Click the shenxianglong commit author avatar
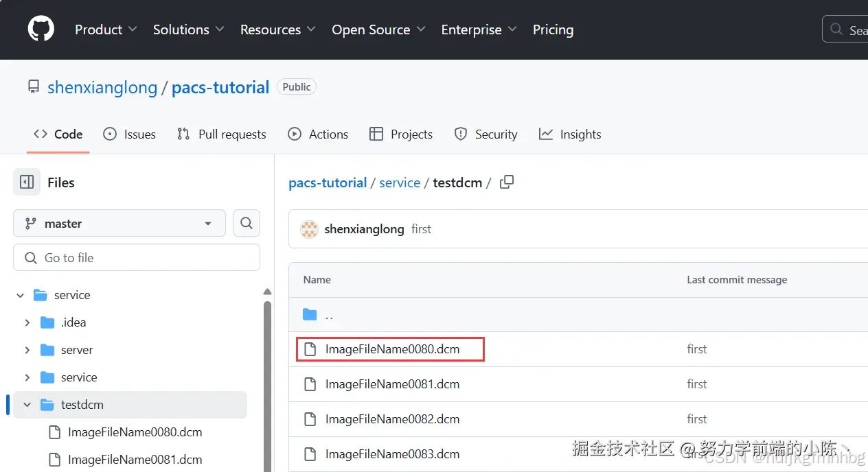 click(x=310, y=229)
